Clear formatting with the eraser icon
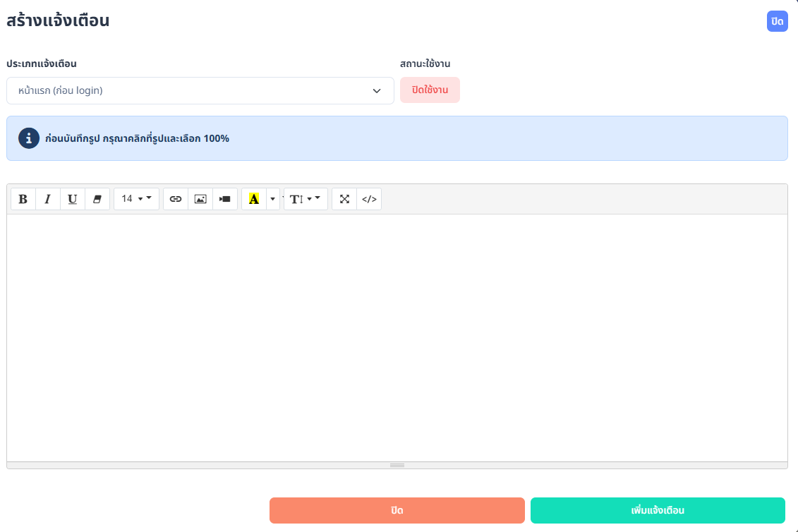The width and height of the screenshot is (798, 532). [x=97, y=199]
